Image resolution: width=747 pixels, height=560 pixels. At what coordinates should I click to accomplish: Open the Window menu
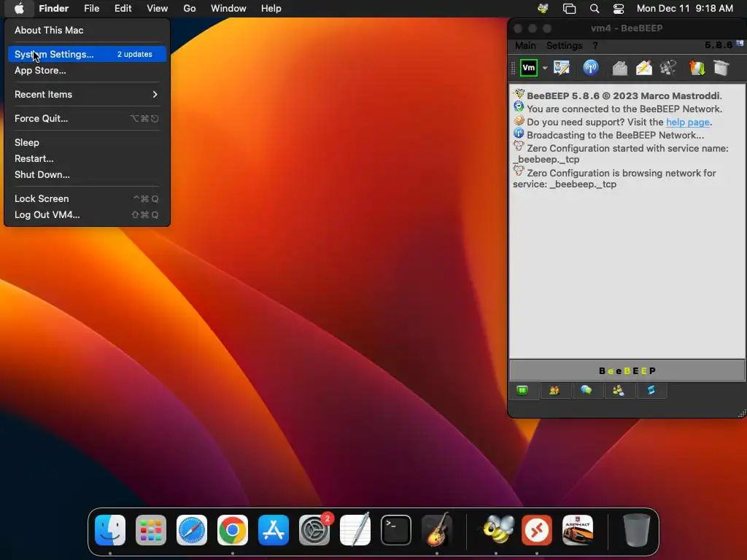pos(228,9)
